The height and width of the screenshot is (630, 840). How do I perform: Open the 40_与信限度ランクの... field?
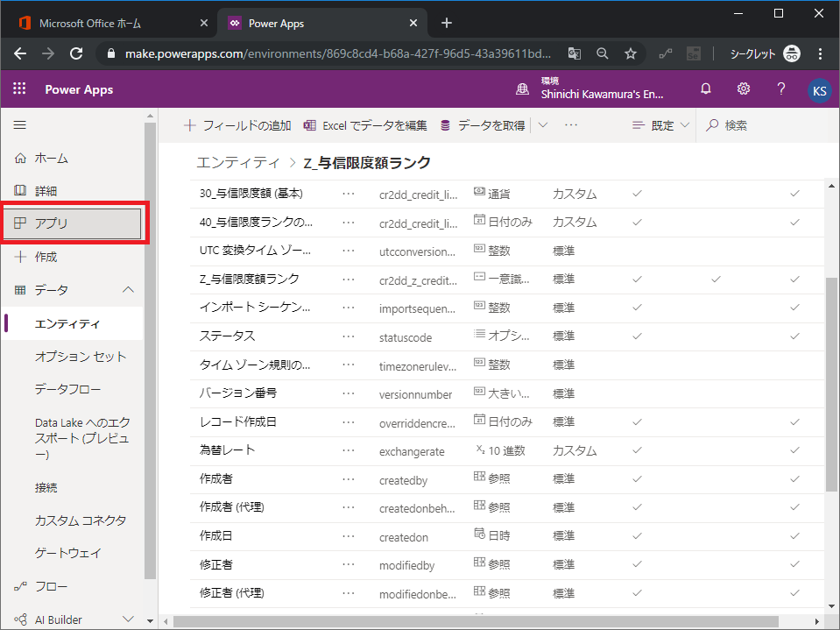[x=256, y=222]
